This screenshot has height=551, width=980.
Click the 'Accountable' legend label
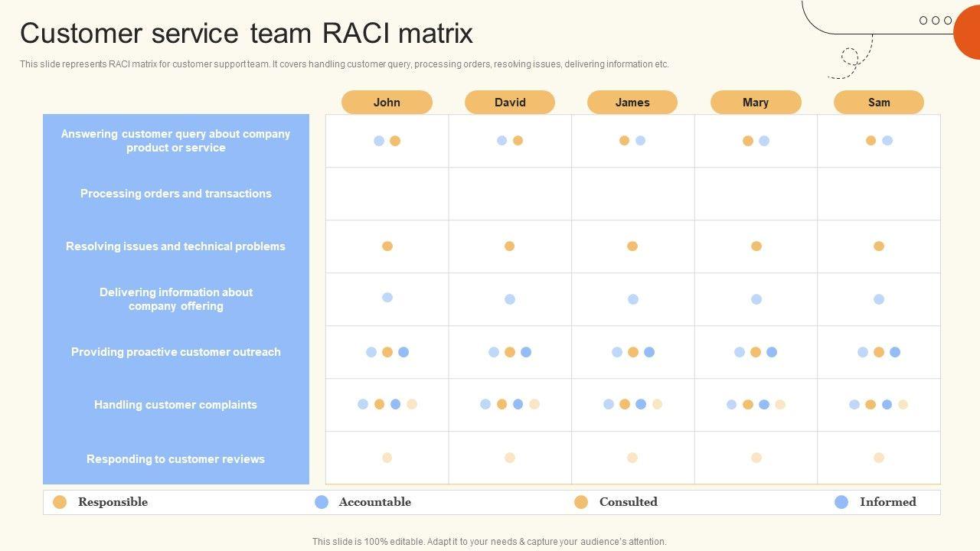coord(375,502)
